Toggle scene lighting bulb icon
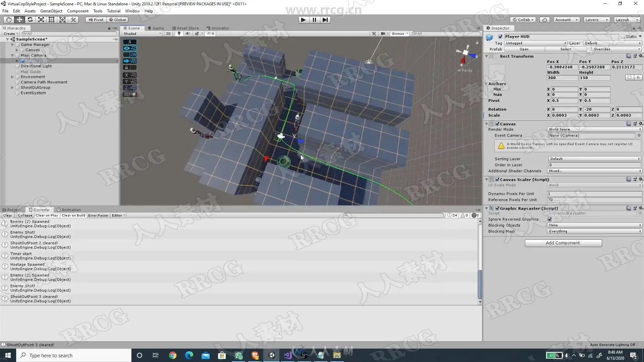Screen dimensions: 644x362 coord(179,34)
